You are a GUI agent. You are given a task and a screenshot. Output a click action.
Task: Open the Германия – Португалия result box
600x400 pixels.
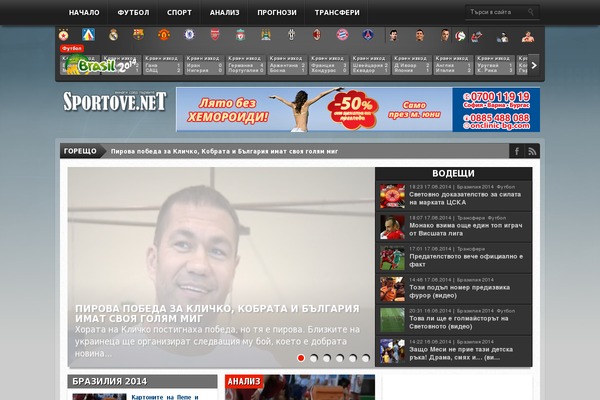pyautogui.click(x=246, y=65)
